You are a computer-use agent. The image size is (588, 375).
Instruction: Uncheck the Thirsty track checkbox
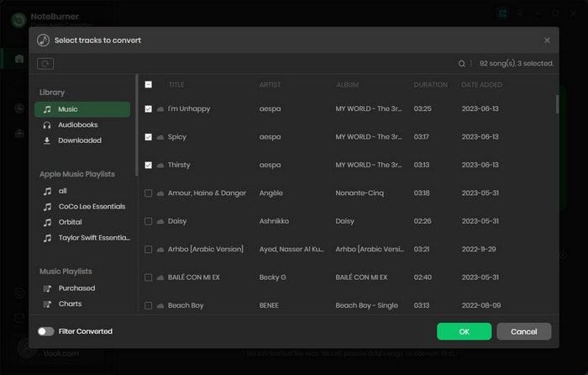(x=149, y=165)
